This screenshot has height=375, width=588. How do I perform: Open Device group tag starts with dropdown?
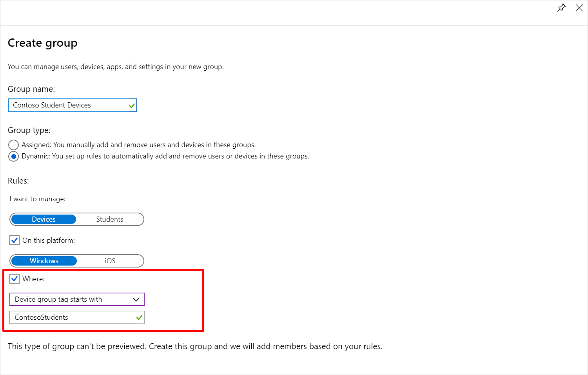pyautogui.click(x=77, y=299)
